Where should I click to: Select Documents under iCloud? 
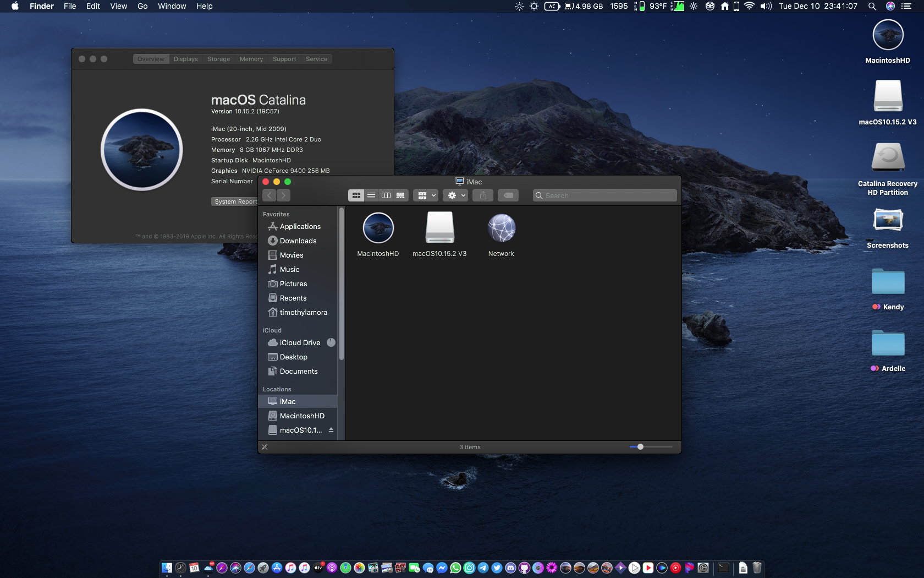coord(298,371)
